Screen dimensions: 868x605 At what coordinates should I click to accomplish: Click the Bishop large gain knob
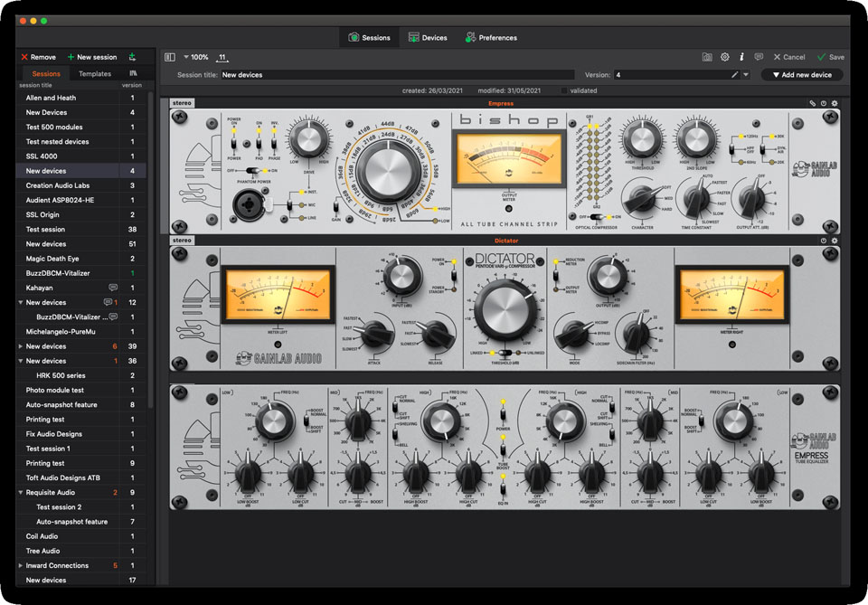click(x=388, y=172)
